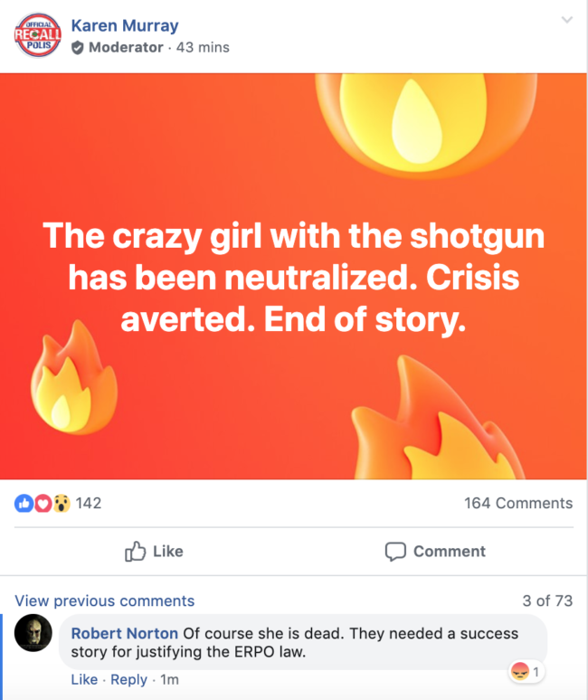The height and width of the screenshot is (700, 588).
Task: Like Robert Norton's comment
Action: tap(83, 679)
